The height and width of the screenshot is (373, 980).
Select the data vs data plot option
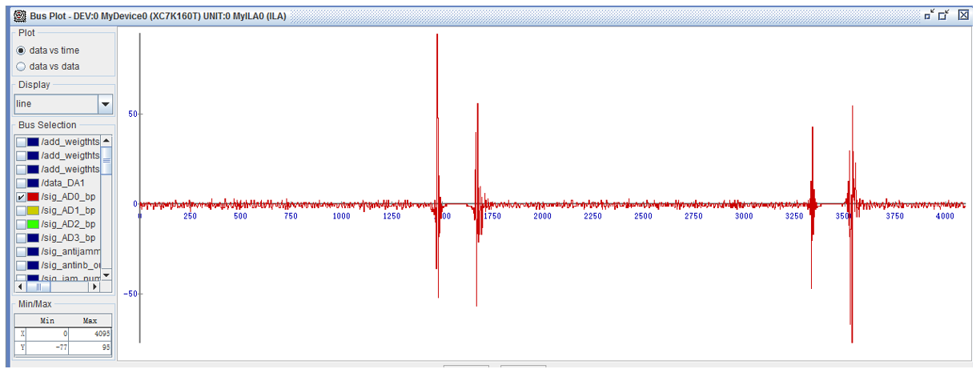[21, 66]
